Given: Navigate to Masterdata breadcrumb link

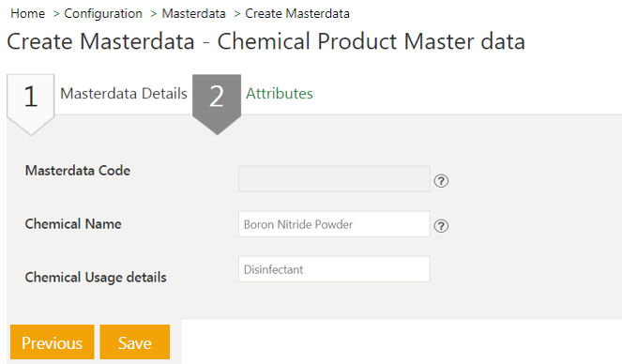Looking at the screenshot, I should click(x=193, y=13).
